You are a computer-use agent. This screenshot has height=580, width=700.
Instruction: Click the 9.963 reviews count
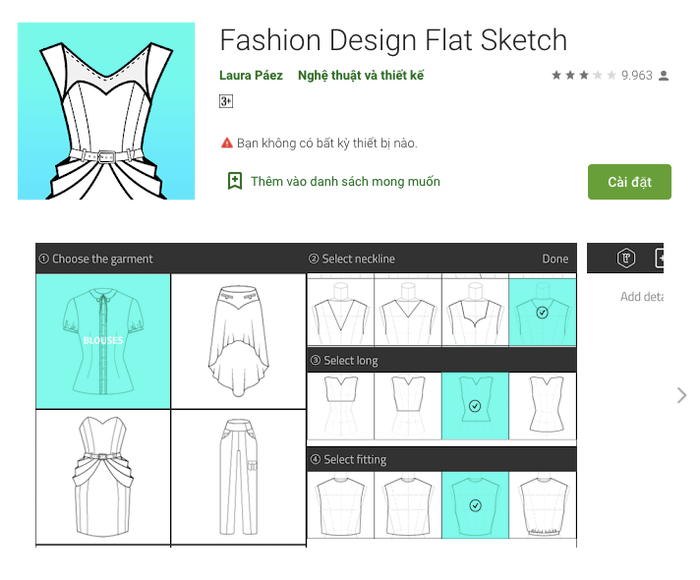637,75
